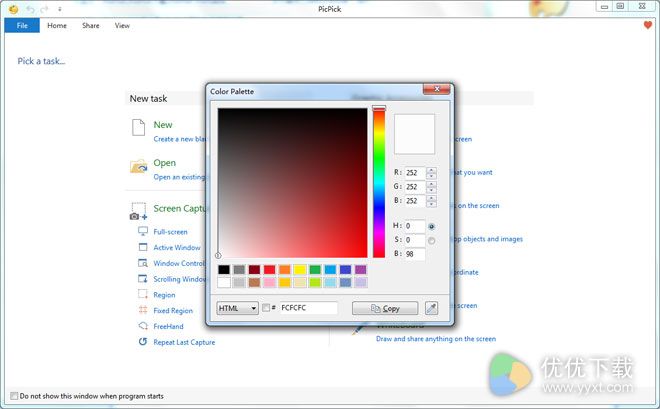Image resolution: width=660 pixels, height=409 pixels.
Task: Increase the R value with up arrow
Action: click(x=431, y=170)
